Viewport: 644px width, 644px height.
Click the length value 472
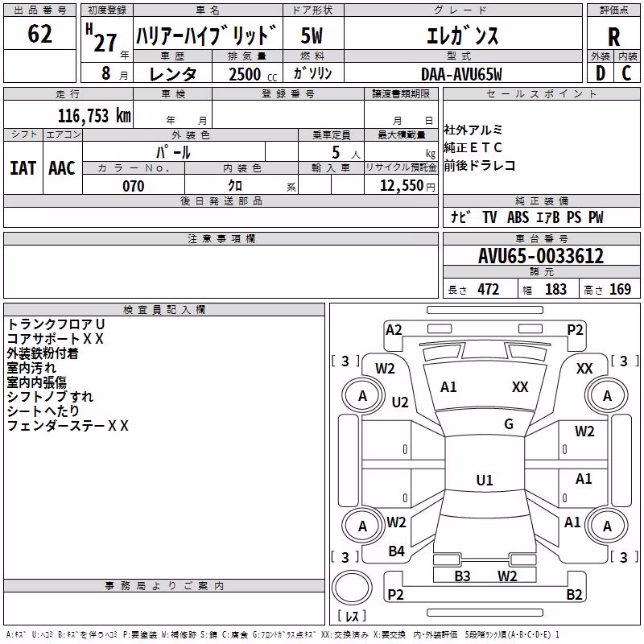pyautogui.click(x=489, y=290)
